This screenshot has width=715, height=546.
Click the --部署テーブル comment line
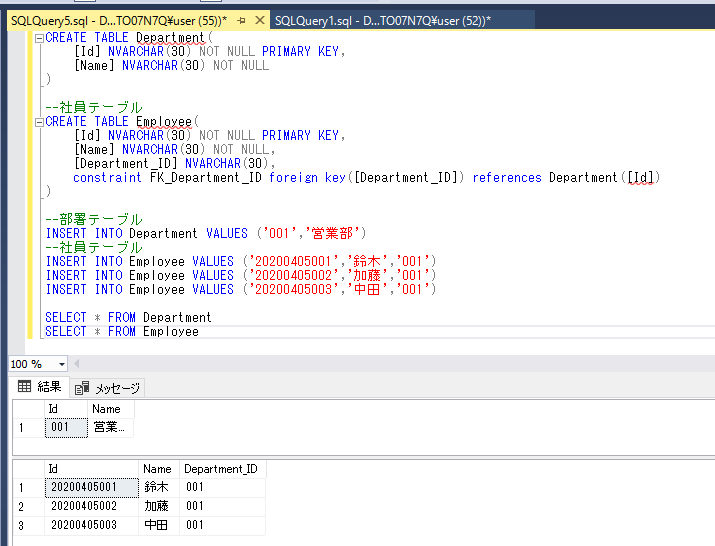94,219
